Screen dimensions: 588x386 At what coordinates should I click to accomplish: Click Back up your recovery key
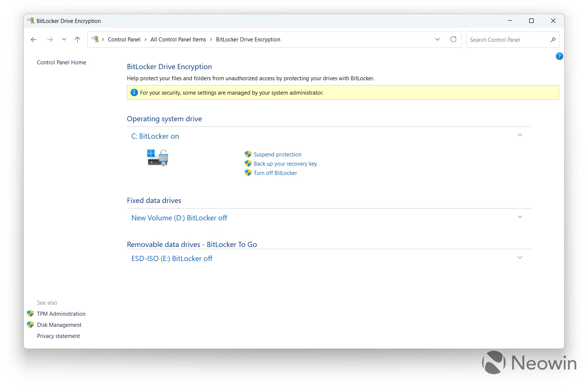click(285, 164)
